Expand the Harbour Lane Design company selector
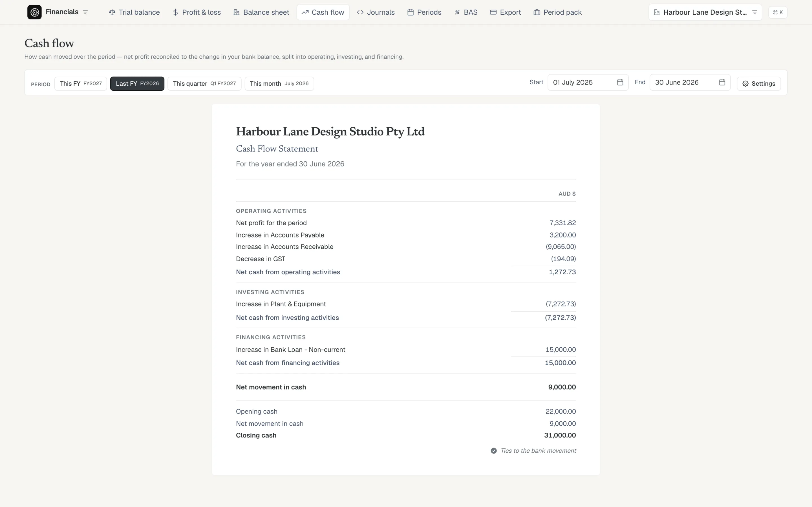 [705, 12]
